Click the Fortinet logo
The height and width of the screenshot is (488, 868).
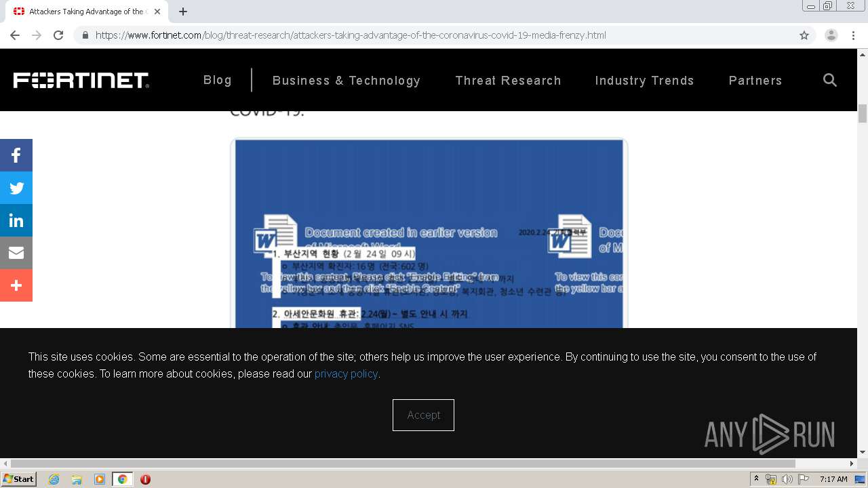81,80
